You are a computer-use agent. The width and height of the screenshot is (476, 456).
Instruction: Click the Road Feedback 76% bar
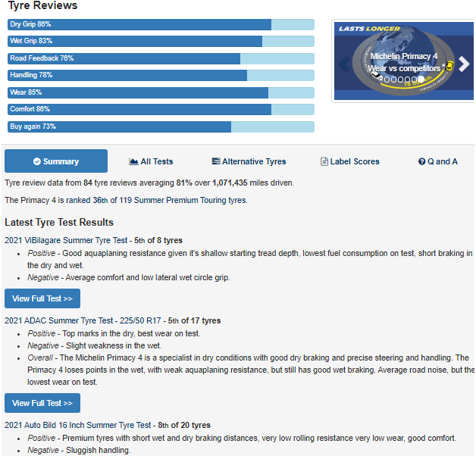tap(161, 58)
